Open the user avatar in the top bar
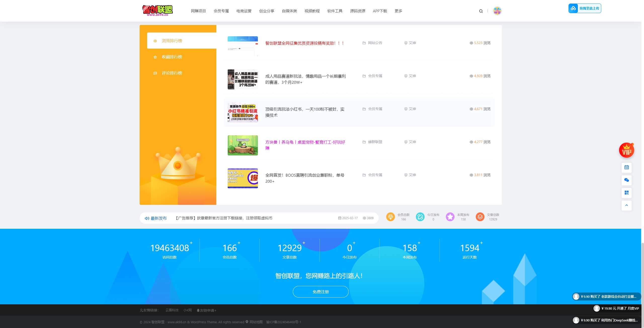Image resolution: width=644 pixels, height=328 pixels. (497, 11)
